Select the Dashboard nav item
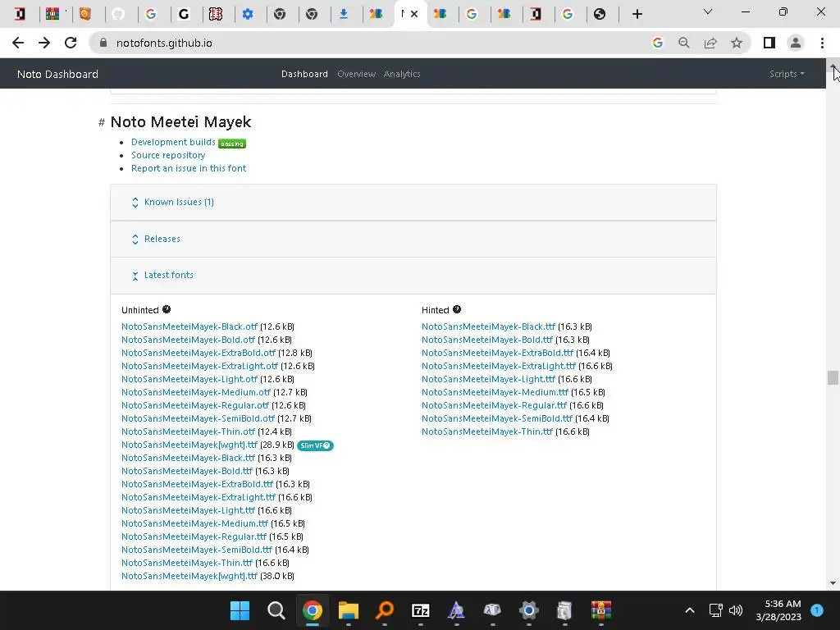 point(304,74)
